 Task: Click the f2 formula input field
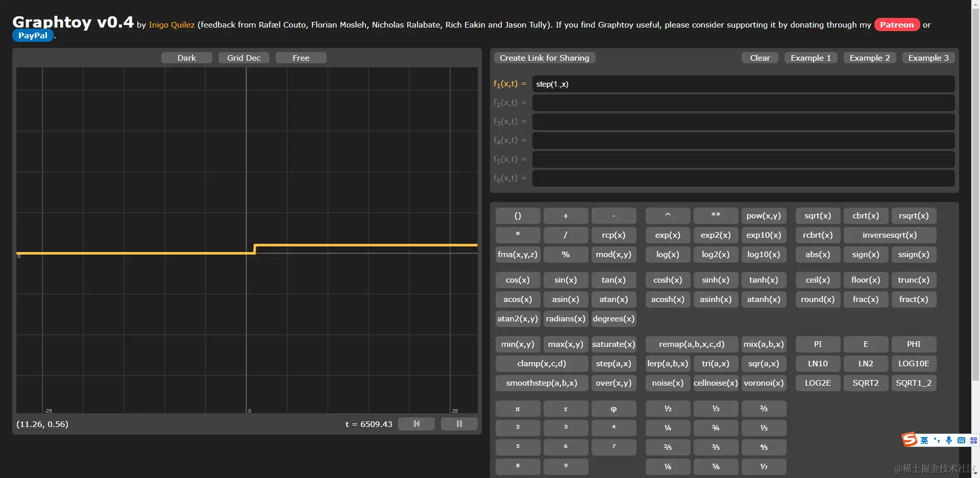[744, 103]
